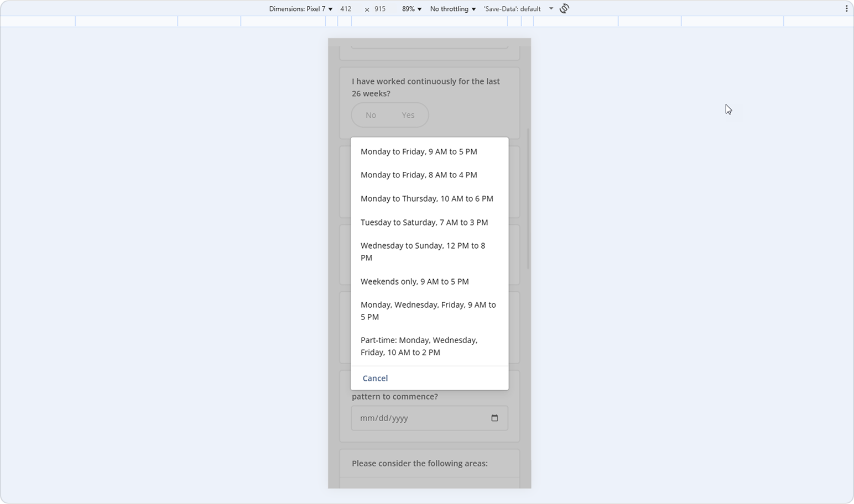Pick the part-time 10 AM to 2 PM option

coord(419,346)
